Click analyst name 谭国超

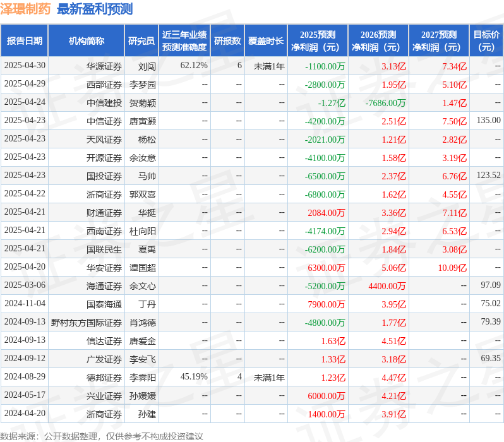pos(143,268)
